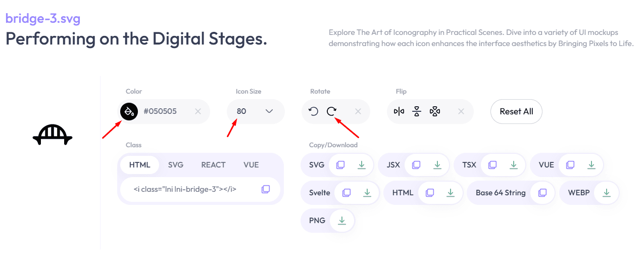Select the VUE class tab
Screen dimensions: 644x255
point(251,165)
